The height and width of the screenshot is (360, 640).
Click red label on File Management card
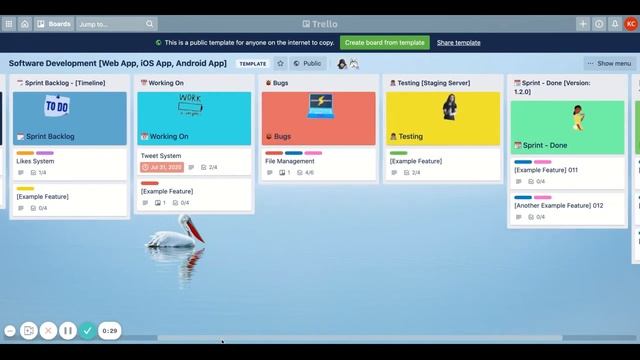[274, 153]
